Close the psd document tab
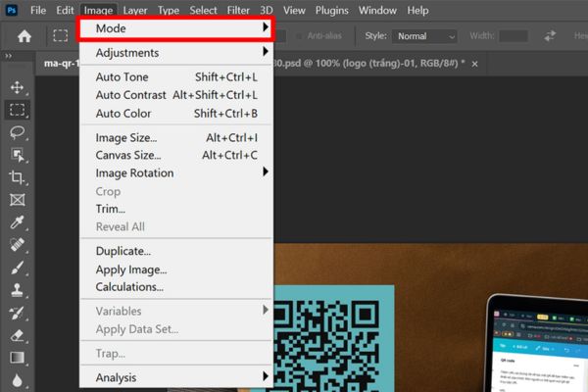The image size is (588, 392). tap(474, 64)
